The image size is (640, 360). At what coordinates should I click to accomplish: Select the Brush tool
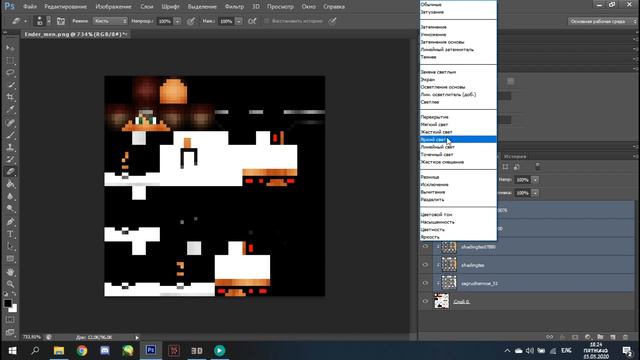pyautogui.click(x=10, y=135)
